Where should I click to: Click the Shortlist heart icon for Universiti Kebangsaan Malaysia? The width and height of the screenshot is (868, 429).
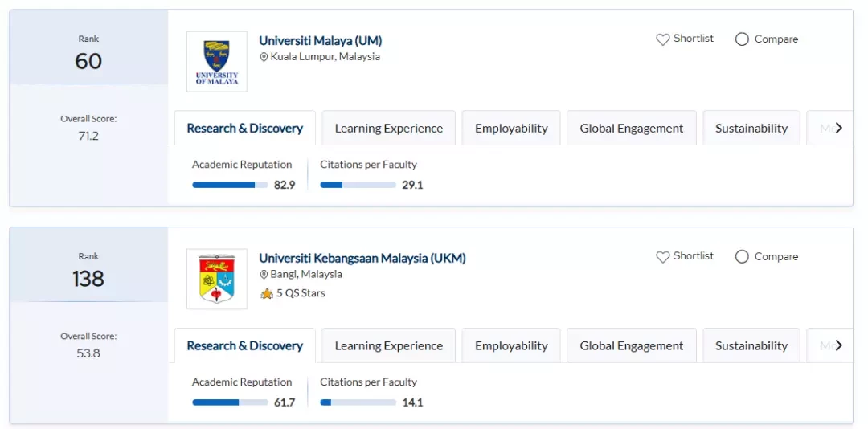662,257
